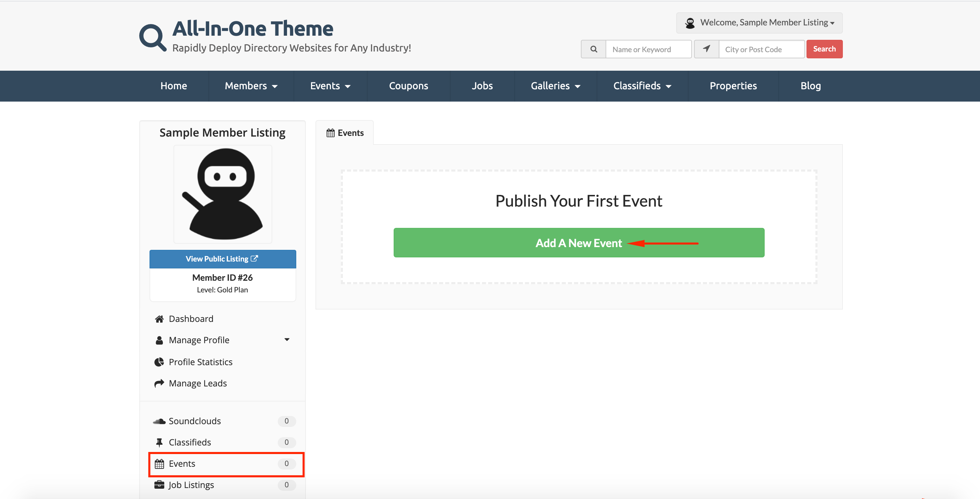Image resolution: width=980 pixels, height=499 pixels.
Task: Click the Profile Statistics pie chart icon
Action: (x=159, y=362)
